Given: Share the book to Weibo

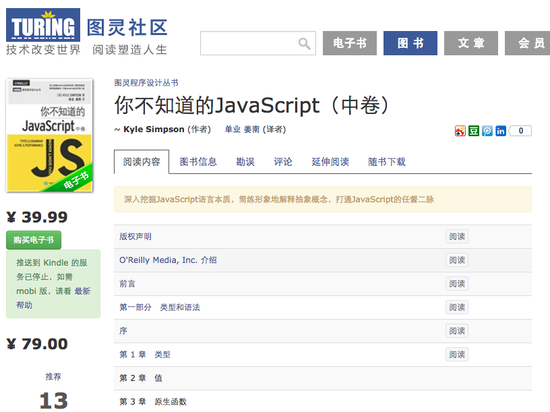Looking at the screenshot, I should click(x=460, y=131).
